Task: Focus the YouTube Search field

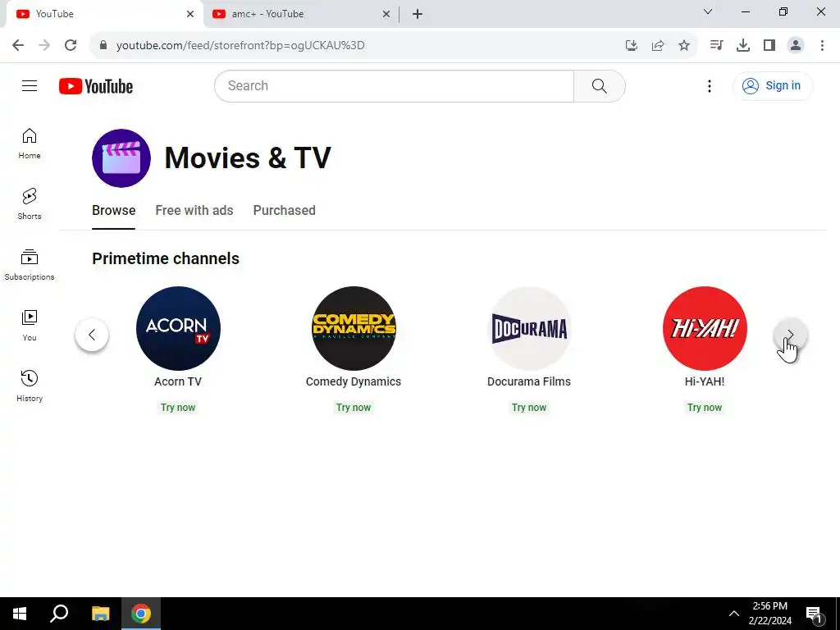Action: tap(395, 85)
